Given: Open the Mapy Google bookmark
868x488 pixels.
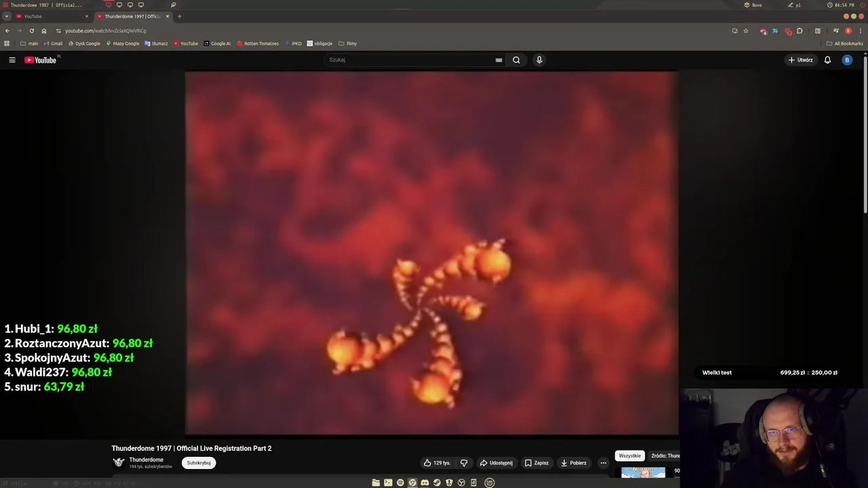Looking at the screenshot, I should coord(122,43).
